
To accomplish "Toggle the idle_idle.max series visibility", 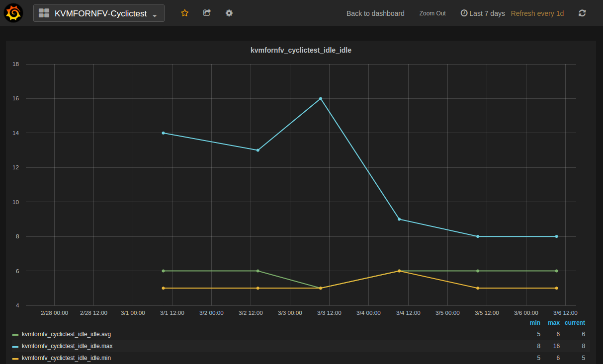I will (67, 346).
